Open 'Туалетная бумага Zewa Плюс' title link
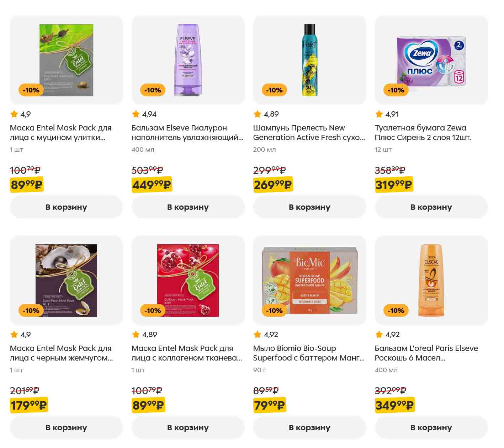 [x=423, y=133]
